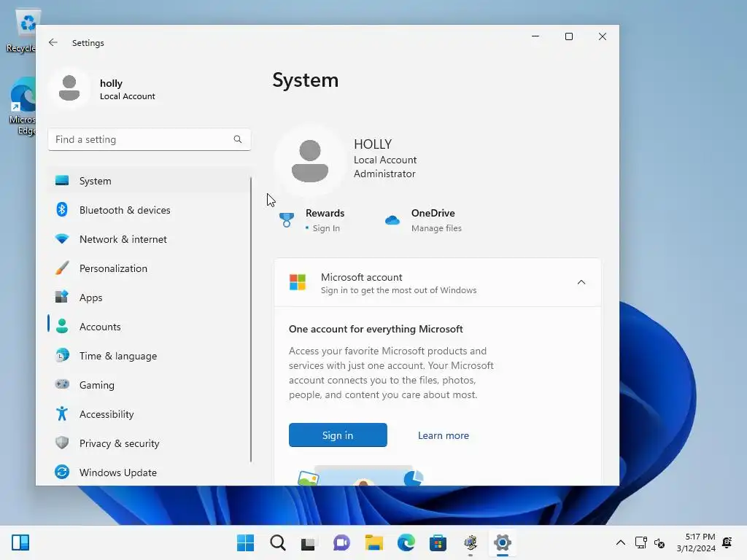Click the "System" page title

pyautogui.click(x=306, y=80)
